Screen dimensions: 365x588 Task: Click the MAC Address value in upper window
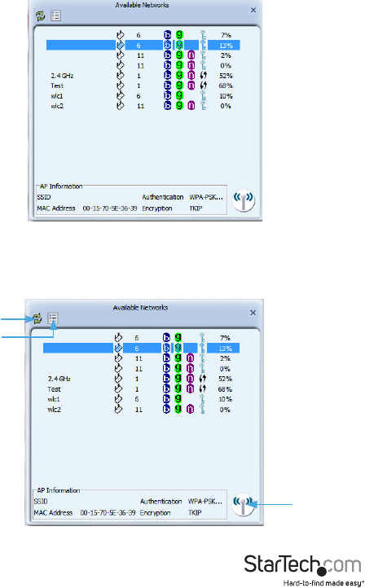[110, 208]
